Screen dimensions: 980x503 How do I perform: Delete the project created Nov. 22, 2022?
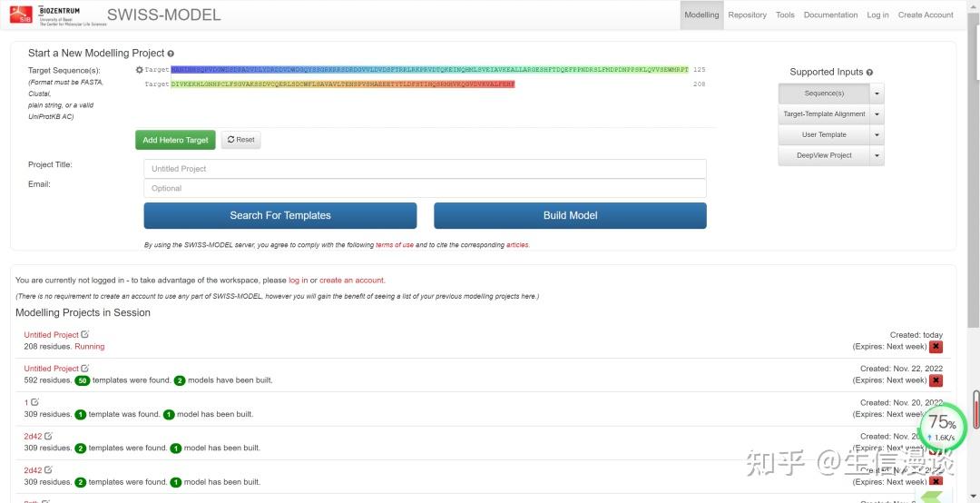coord(936,380)
